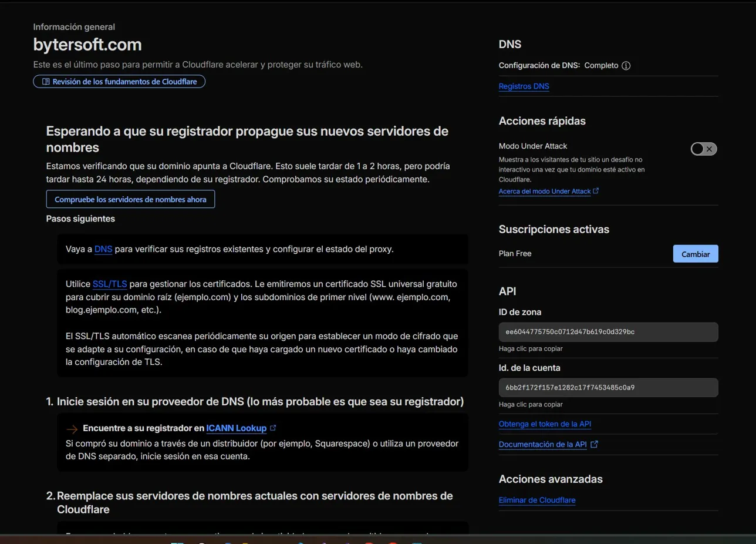Click the Acciones rápidas heading
756x544 pixels.
pos(542,121)
